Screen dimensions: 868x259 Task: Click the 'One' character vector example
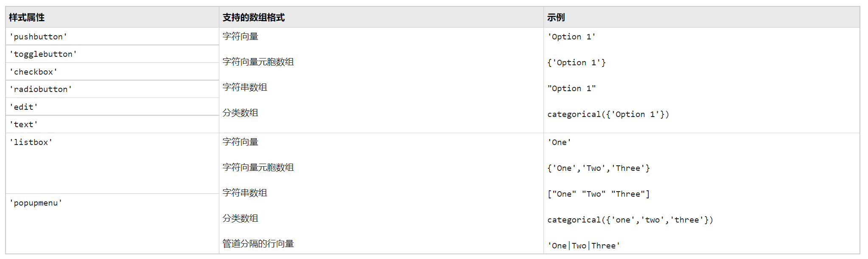[559, 142]
